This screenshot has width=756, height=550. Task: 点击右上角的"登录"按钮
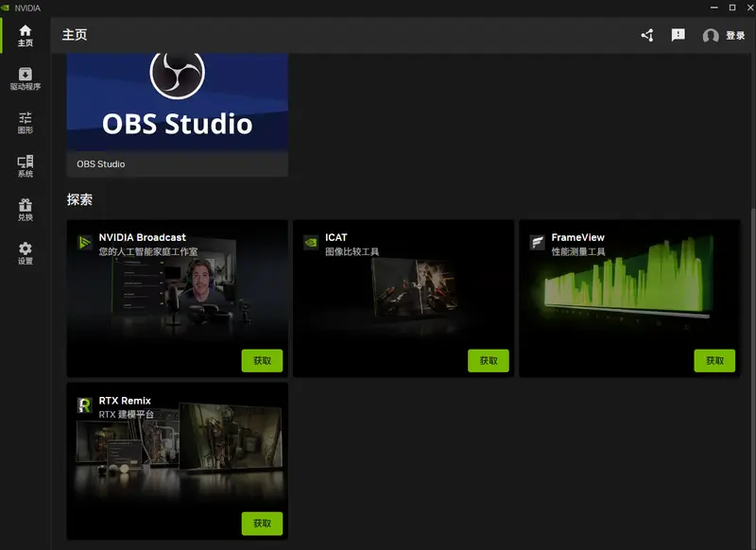coord(735,36)
